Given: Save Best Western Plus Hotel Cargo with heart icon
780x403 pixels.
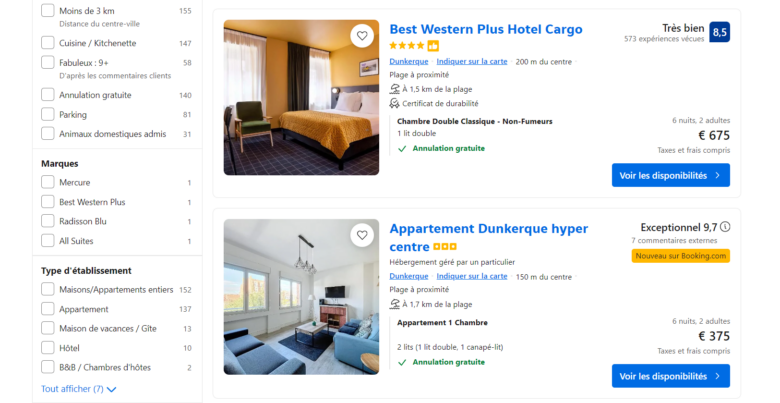Looking at the screenshot, I should (362, 36).
